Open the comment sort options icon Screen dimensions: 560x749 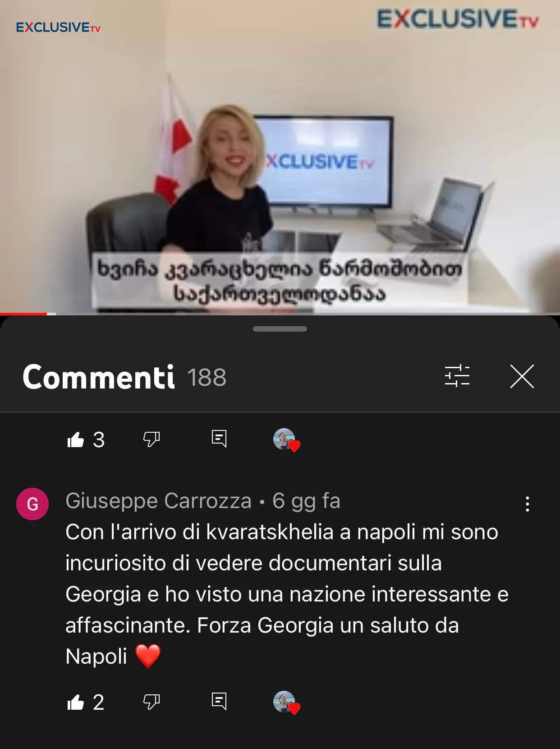457,376
